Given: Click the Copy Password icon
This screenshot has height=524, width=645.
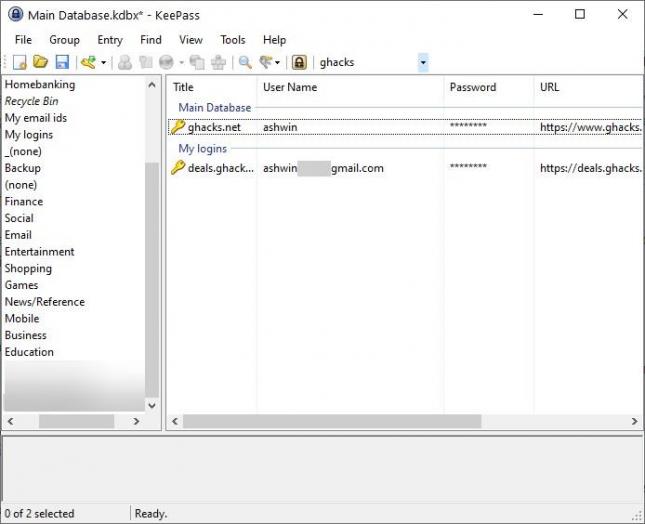Looking at the screenshot, I should (146, 63).
